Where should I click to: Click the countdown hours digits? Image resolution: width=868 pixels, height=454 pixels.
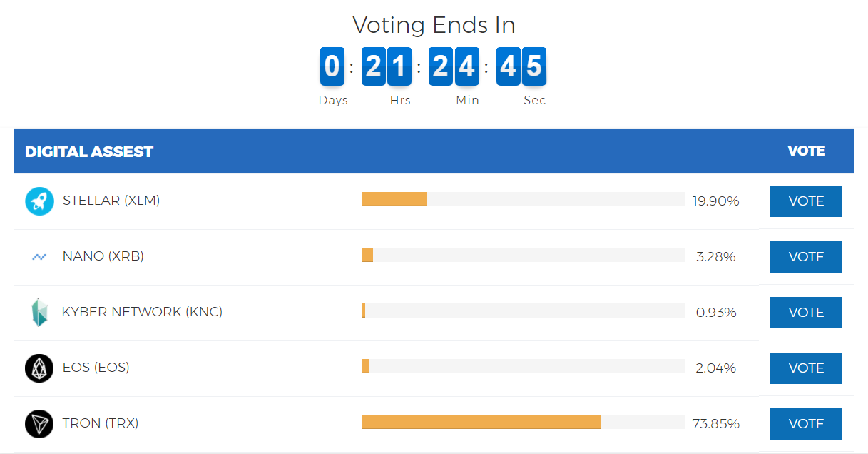point(387,66)
